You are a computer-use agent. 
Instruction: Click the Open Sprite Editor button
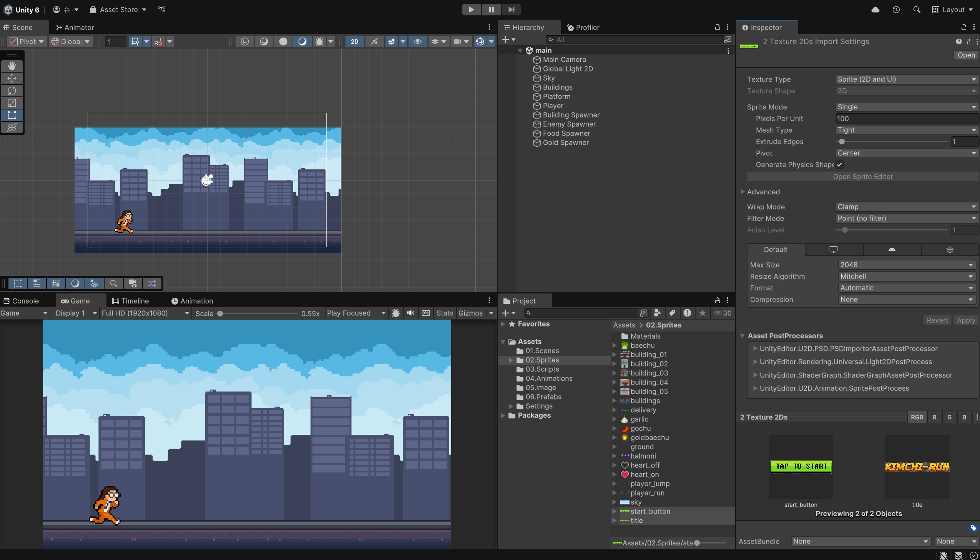click(x=862, y=177)
